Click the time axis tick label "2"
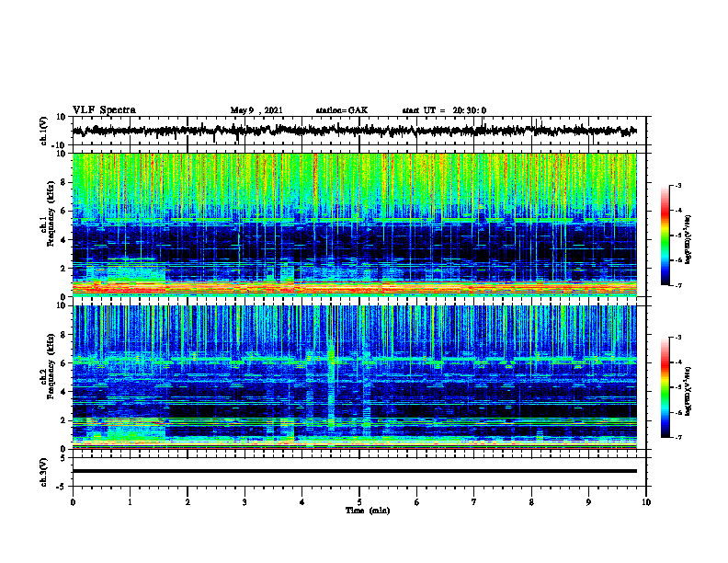 [x=188, y=502]
